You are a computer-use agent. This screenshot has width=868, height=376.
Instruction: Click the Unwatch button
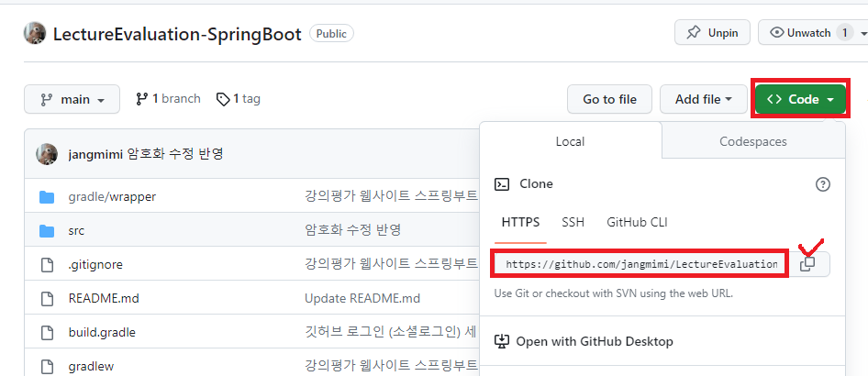pyautogui.click(x=813, y=33)
